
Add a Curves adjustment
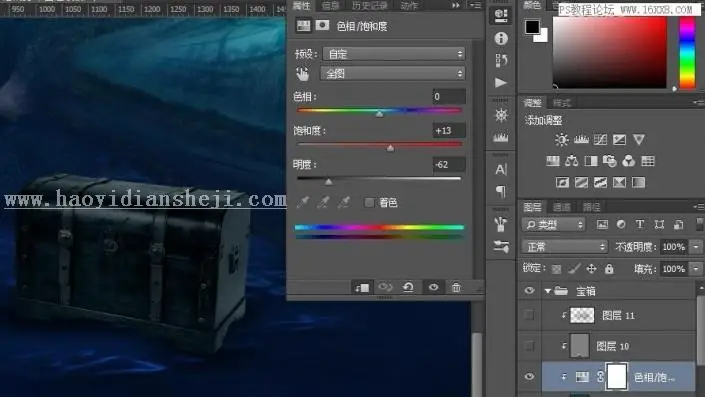coord(600,140)
